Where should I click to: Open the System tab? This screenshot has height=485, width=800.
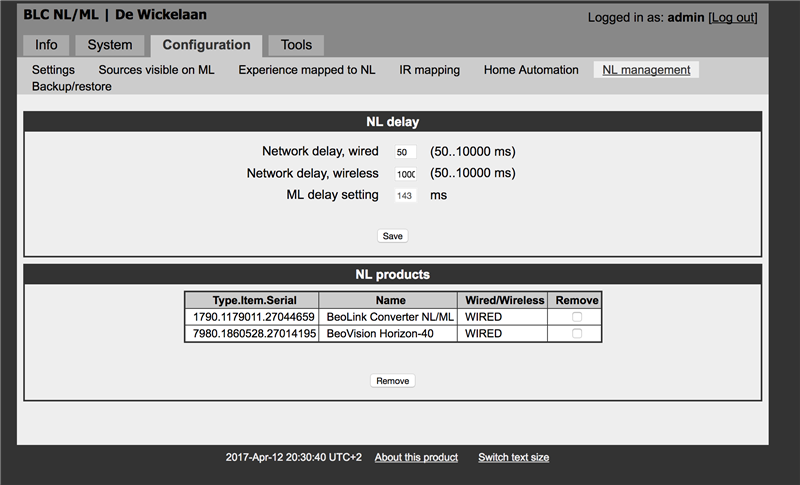point(110,45)
